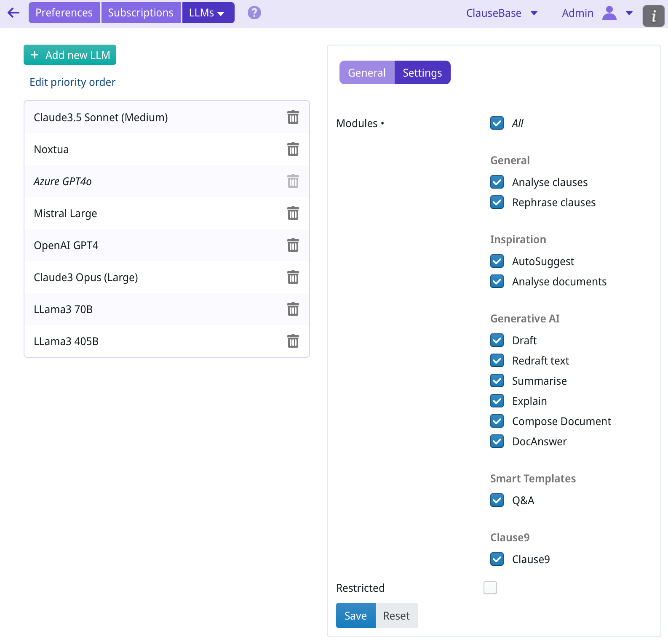Remove OpenAI GPT4 using trash icon
The image size is (668, 644).
tap(293, 245)
